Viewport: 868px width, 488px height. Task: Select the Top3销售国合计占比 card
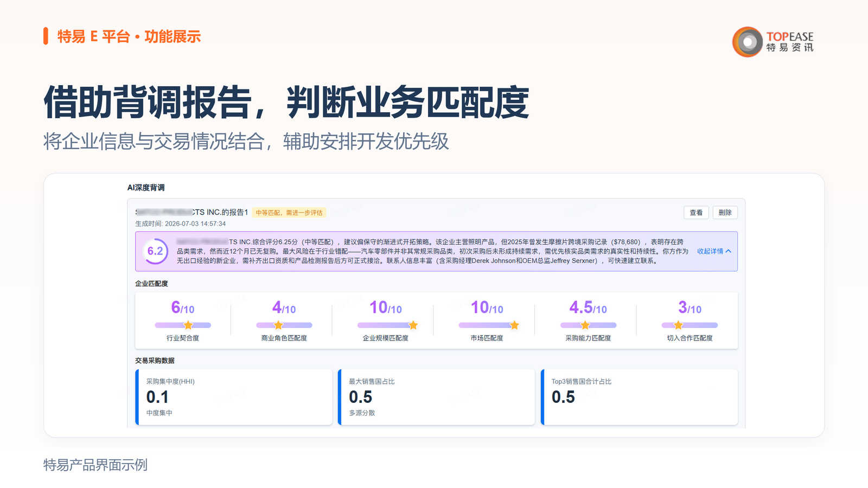click(639, 397)
